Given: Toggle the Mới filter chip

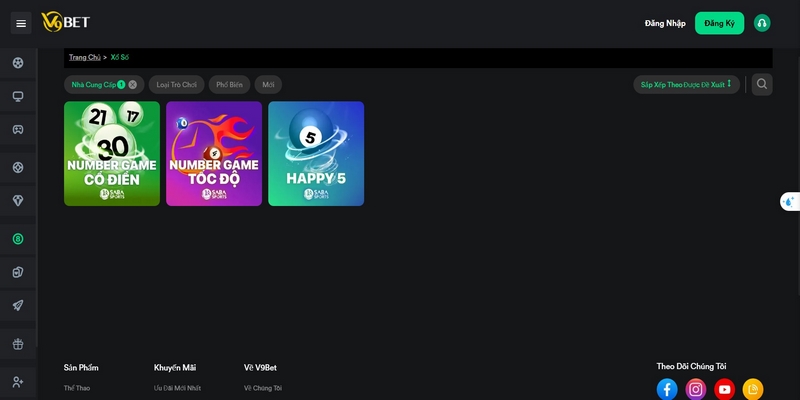Looking at the screenshot, I should tap(268, 85).
